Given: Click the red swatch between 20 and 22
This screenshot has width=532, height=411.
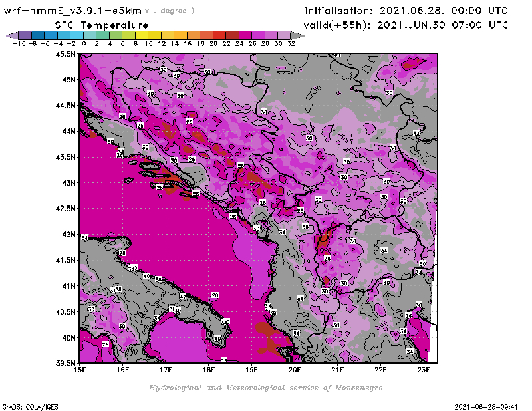Looking at the screenshot, I should tap(219, 35).
